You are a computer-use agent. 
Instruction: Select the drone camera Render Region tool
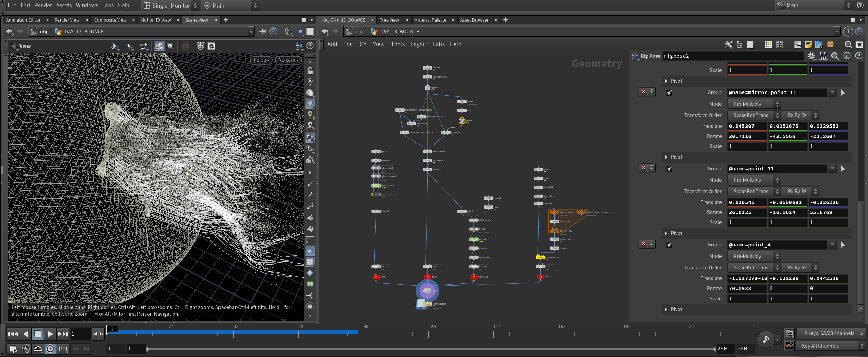pyautogui.click(x=200, y=46)
